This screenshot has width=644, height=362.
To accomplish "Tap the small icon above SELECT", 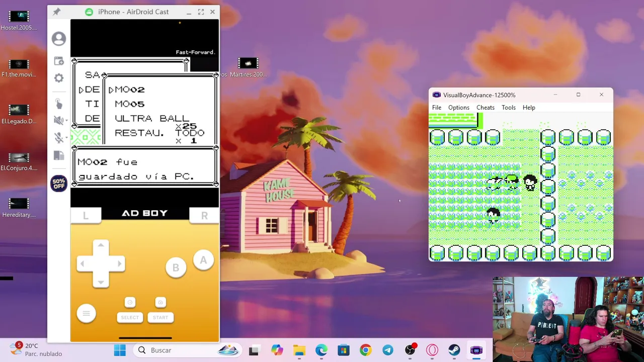I will coord(130,302).
